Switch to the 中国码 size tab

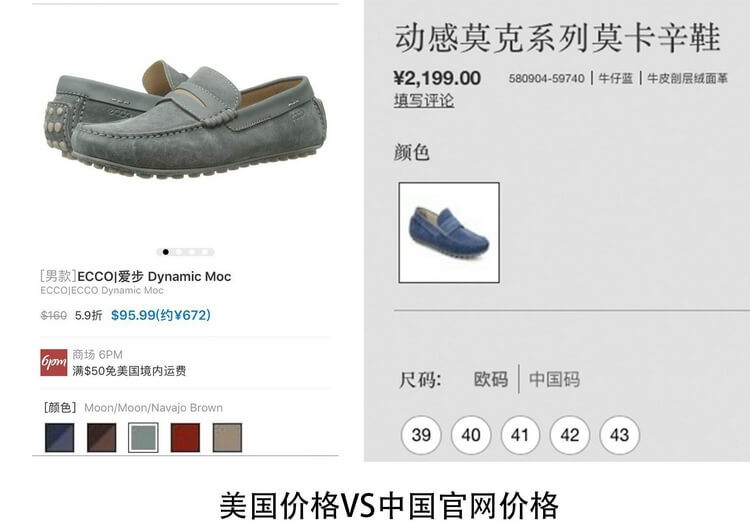(x=554, y=380)
